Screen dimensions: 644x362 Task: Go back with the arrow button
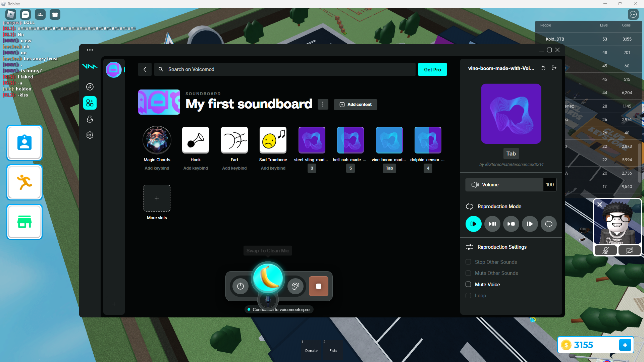click(145, 69)
